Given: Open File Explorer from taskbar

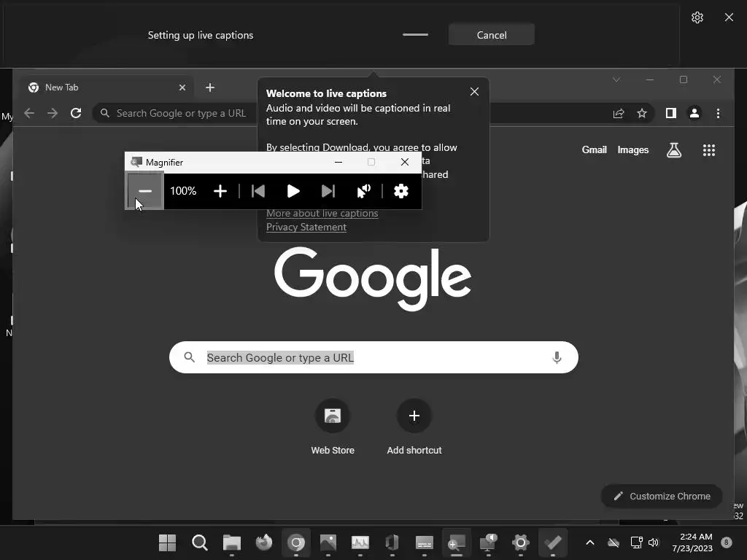Looking at the screenshot, I should [231, 542].
